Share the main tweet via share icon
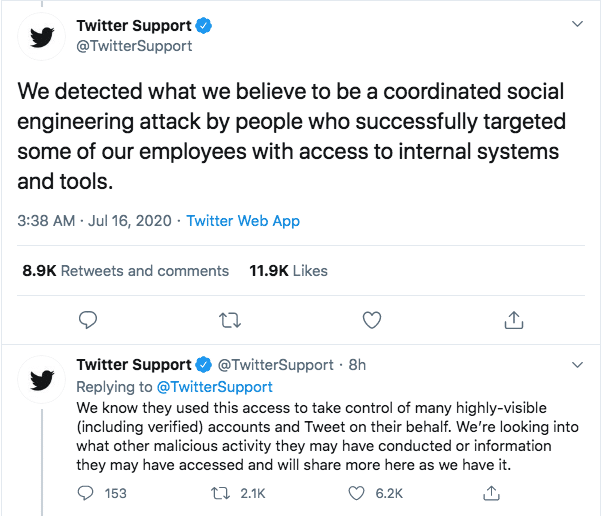 514,320
